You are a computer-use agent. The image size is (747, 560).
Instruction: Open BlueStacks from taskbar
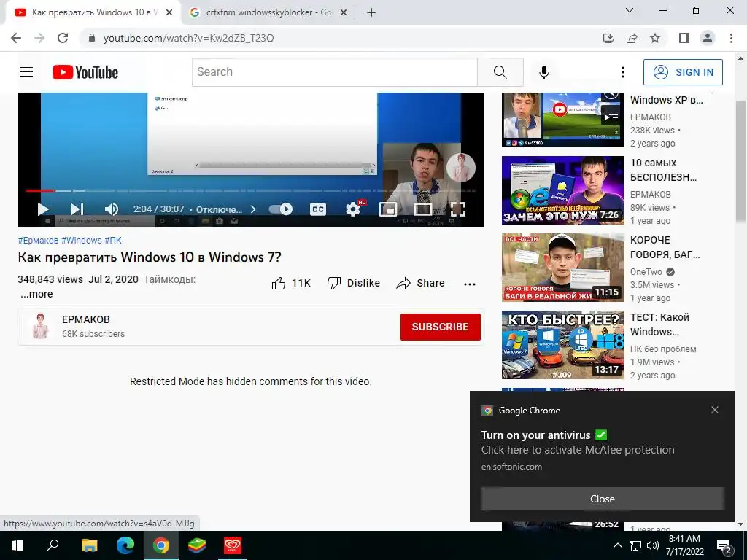pyautogui.click(x=197, y=545)
